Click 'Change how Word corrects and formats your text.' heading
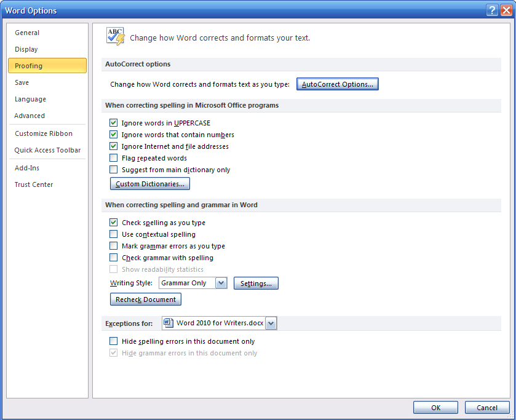516x420 pixels. (220, 38)
